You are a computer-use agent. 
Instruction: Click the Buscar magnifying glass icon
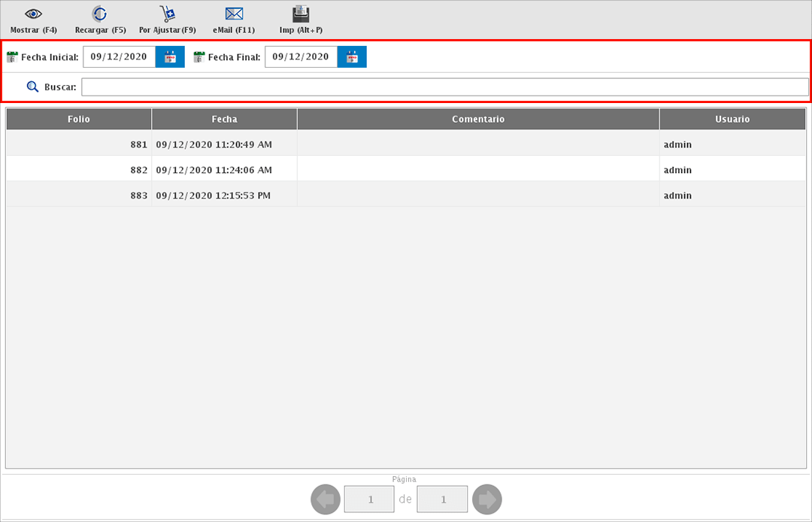pyautogui.click(x=32, y=87)
